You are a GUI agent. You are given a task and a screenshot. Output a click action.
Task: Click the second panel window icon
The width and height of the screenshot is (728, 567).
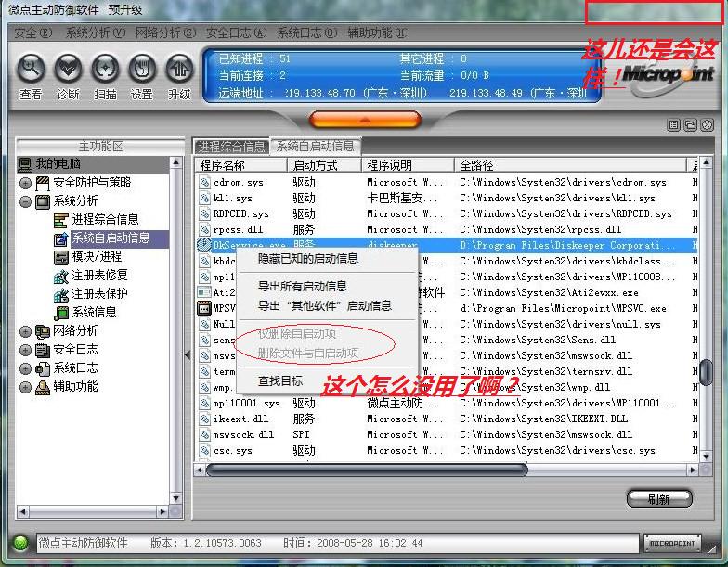click(691, 124)
